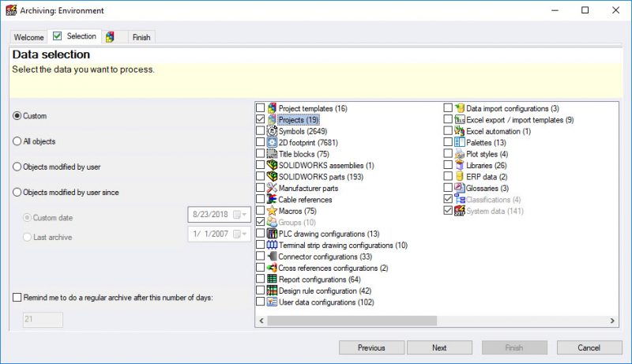632x364 pixels.
Task: Open the 8/23/2018 custom date picker
Action: [x=240, y=215]
